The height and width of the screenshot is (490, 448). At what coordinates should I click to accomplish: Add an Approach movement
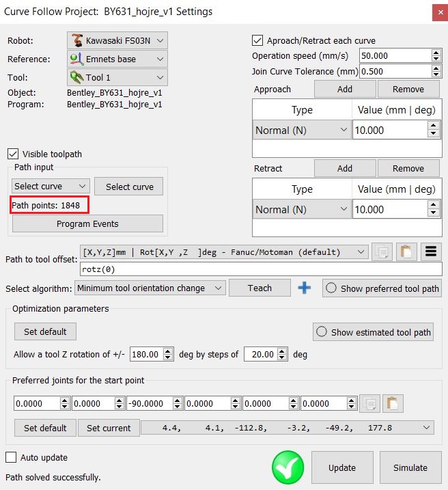[x=345, y=89]
